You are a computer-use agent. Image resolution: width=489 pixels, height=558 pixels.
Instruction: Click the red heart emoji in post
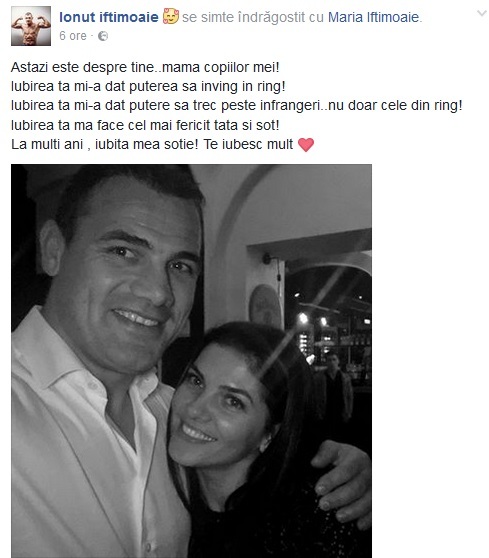(x=306, y=144)
